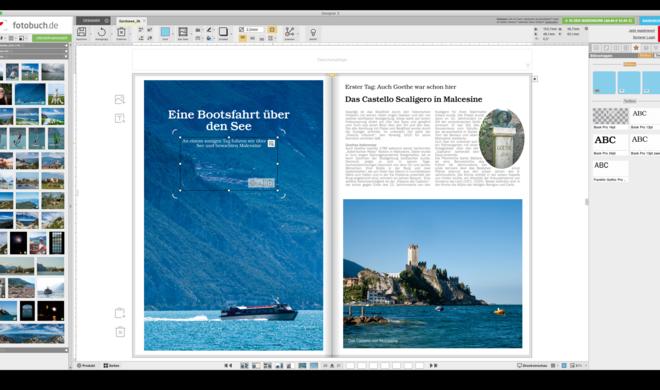Click the image frame tool icon
The width and height of the screenshot is (660, 390).
(x=183, y=32)
